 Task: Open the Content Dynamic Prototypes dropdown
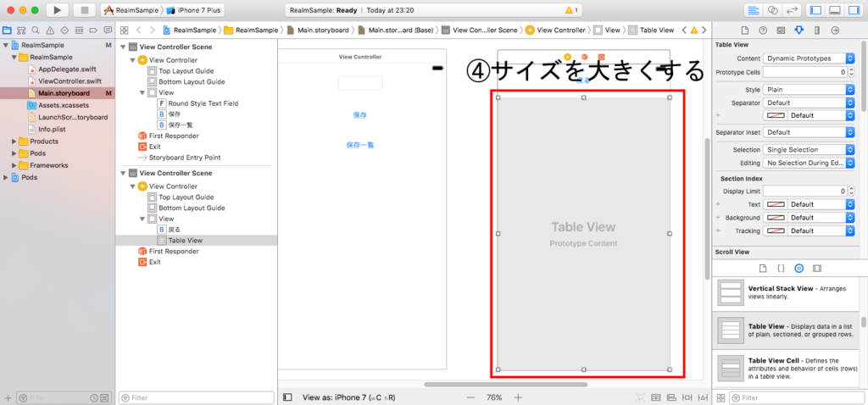coord(809,58)
